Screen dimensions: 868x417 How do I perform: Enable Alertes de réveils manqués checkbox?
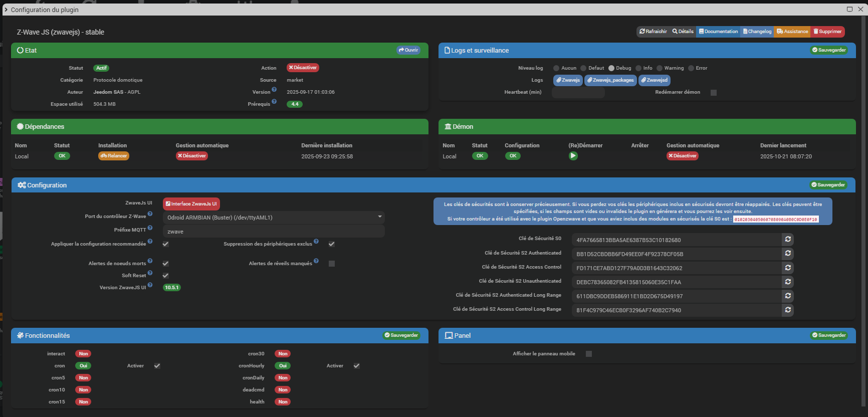pyautogui.click(x=331, y=264)
